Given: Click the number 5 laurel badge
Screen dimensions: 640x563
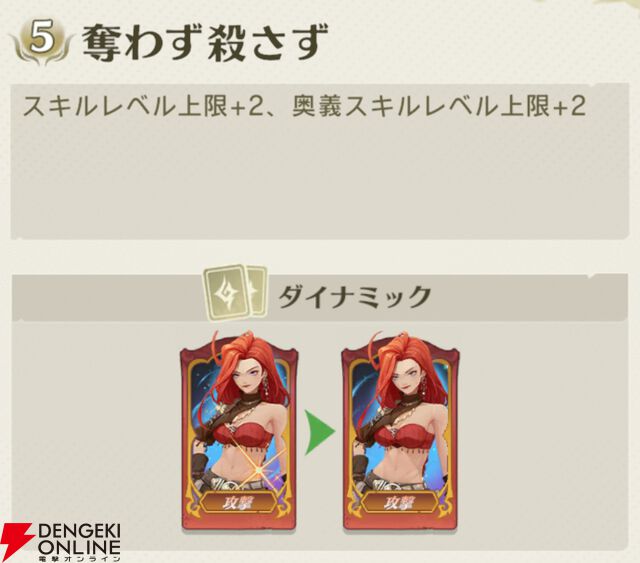Looking at the screenshot, I should [42, 42].
